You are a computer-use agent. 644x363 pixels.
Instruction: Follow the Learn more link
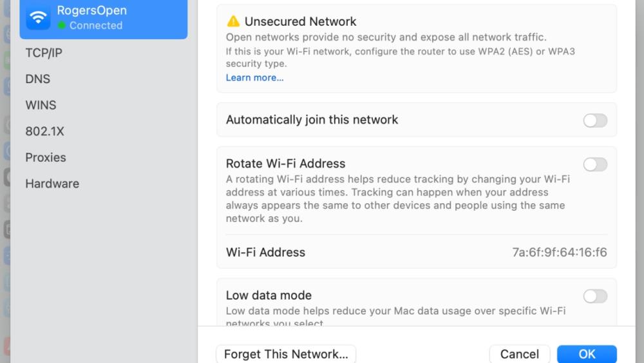click(254, 77)
